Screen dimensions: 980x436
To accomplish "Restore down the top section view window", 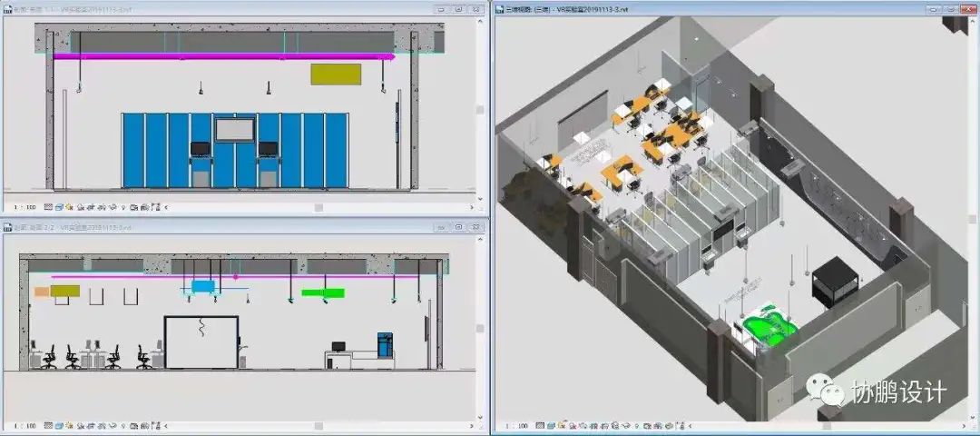I will 458,8.
